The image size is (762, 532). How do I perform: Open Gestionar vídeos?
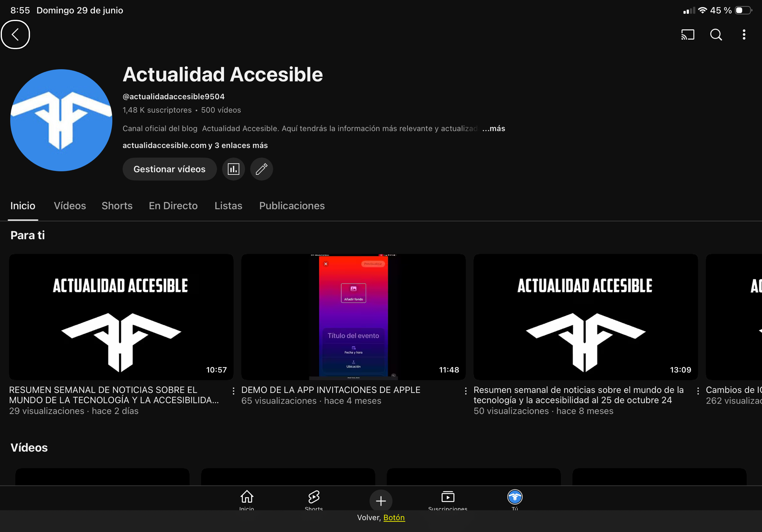point(170,169)
